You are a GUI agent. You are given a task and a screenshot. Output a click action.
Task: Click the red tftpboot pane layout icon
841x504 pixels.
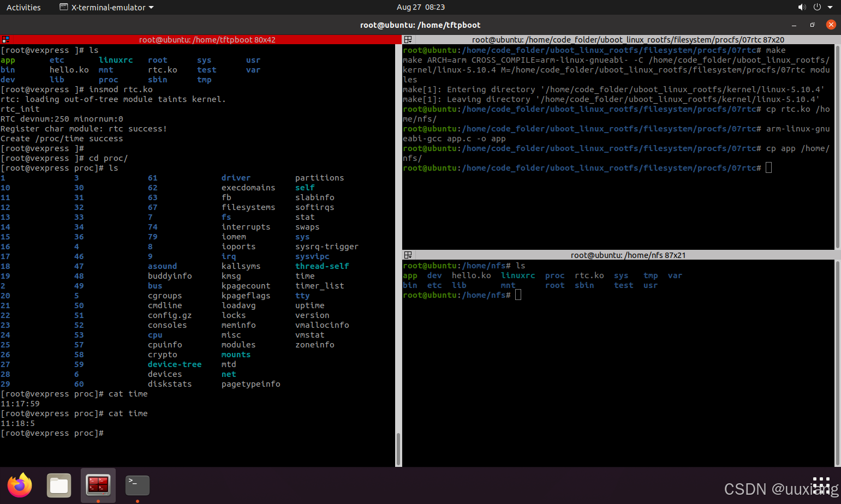(5, 40)
